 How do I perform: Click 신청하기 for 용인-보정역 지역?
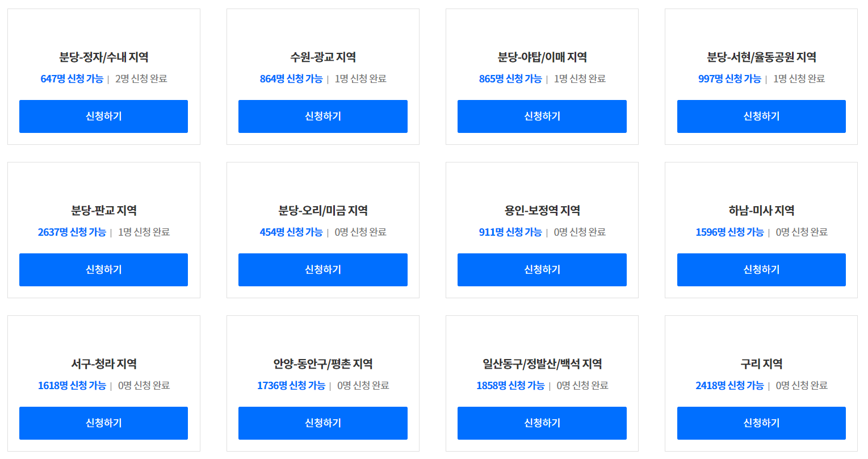tap(542, 270)
